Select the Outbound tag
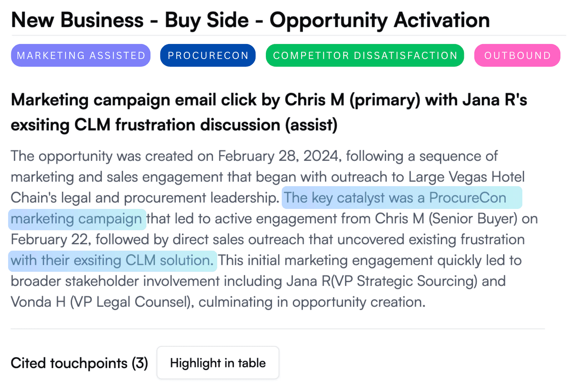 point(517,56)
